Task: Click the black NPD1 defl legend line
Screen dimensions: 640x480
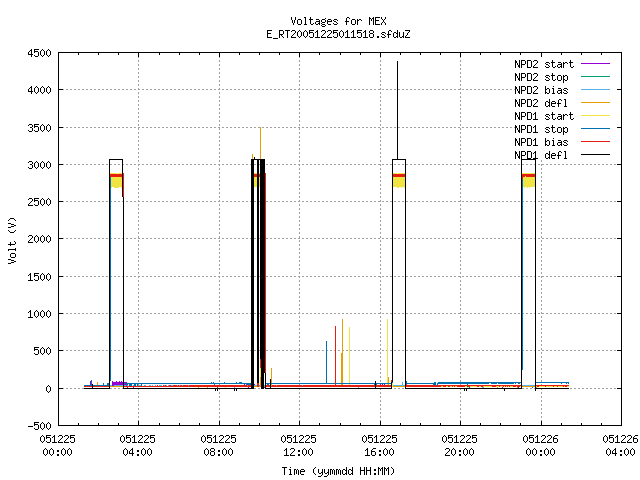Action: pyautogui.click(x=595, y=155)
